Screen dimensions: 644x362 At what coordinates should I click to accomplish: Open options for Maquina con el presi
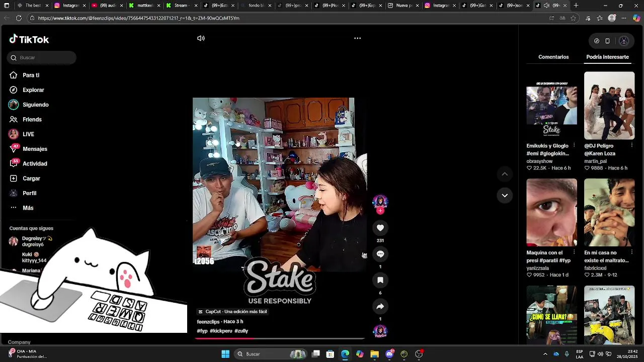574,253
